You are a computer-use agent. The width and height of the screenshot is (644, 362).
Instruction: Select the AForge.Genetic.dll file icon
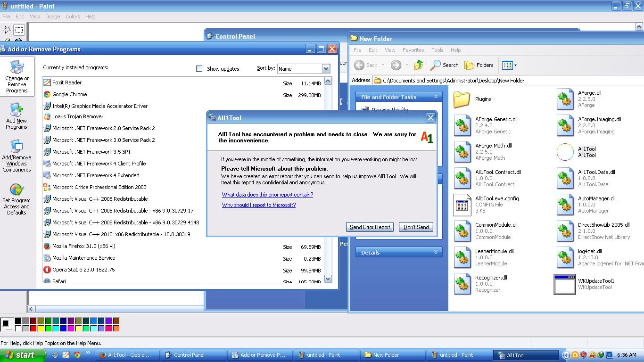click(462, 125)
